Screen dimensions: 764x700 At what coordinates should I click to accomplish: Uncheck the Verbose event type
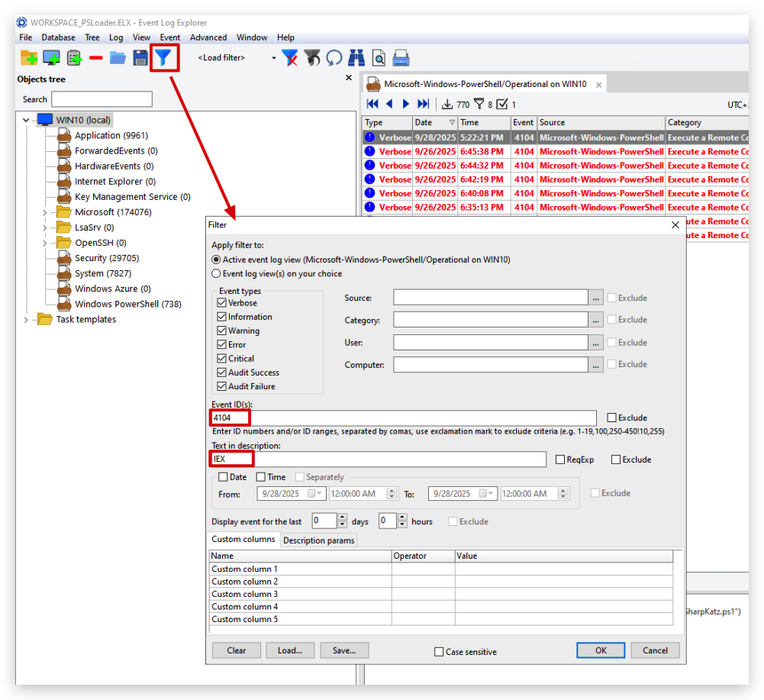point(221,303)
